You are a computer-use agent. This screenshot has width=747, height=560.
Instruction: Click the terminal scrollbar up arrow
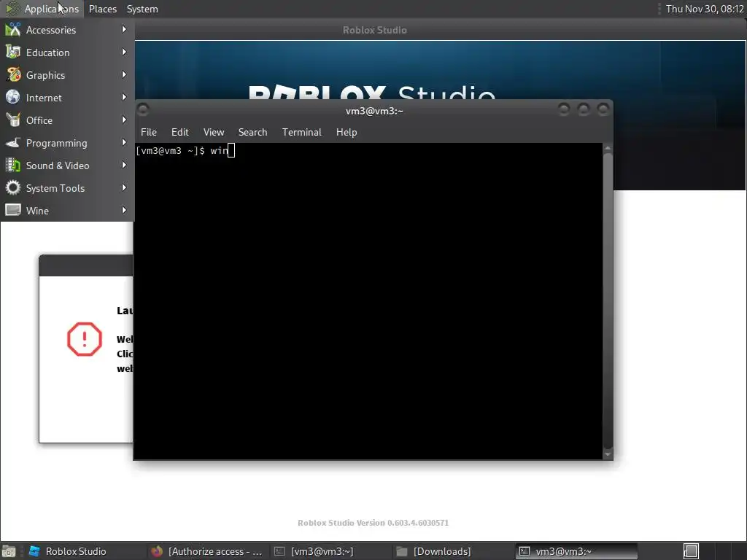(x=608, y=148)
